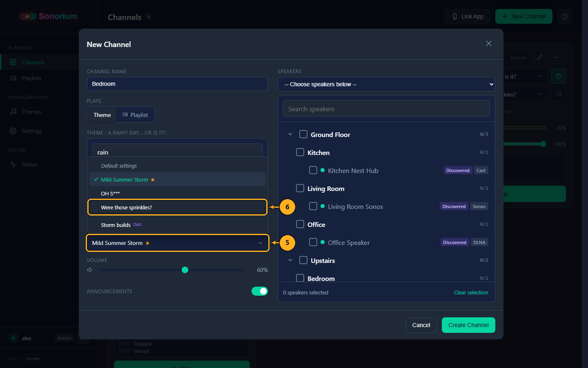The image size is (588, 368).
Task: Open the help question mark icon
Action: click(x=565, y=16)
